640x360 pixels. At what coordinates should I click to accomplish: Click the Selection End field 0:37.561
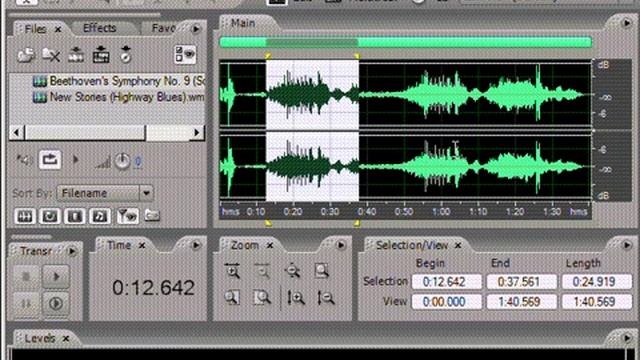coord(521,282)
